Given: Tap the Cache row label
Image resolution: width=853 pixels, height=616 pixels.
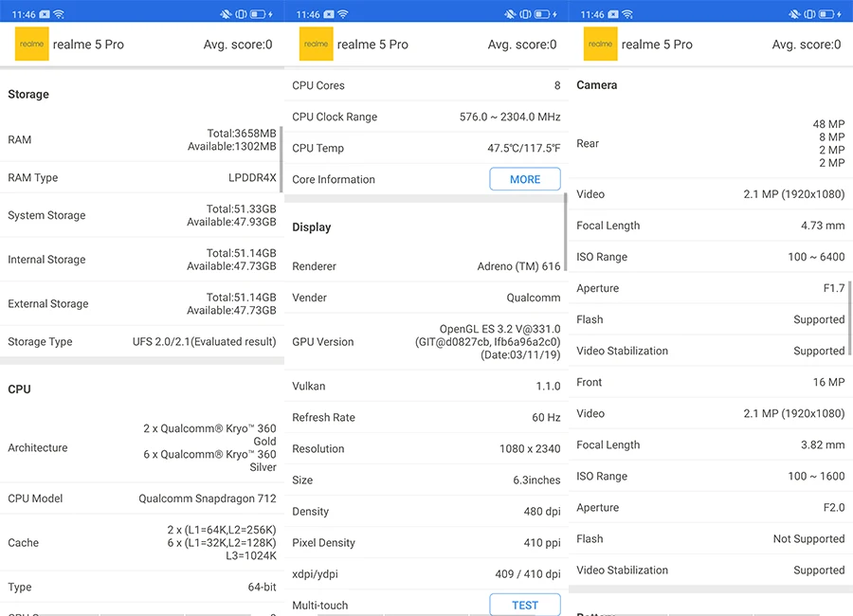Looking at the screenshot, I should click(x=23, y=542).
